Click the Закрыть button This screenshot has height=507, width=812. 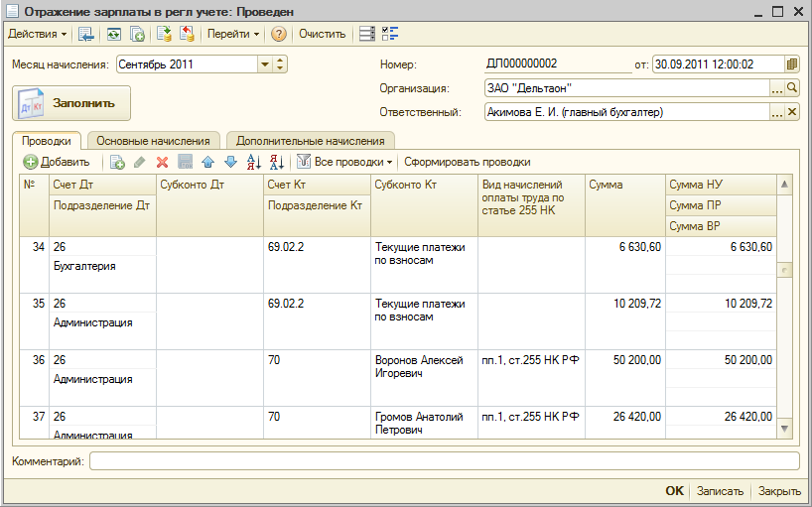779,491
